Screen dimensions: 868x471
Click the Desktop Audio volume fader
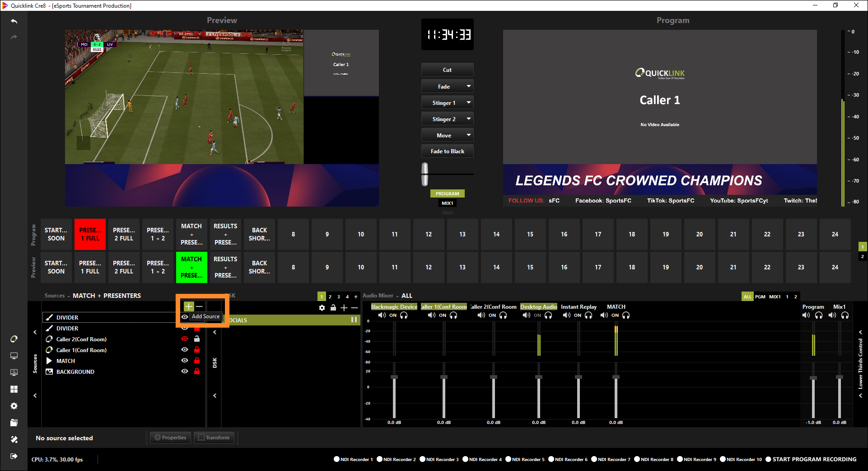click(x=539, y=377)
